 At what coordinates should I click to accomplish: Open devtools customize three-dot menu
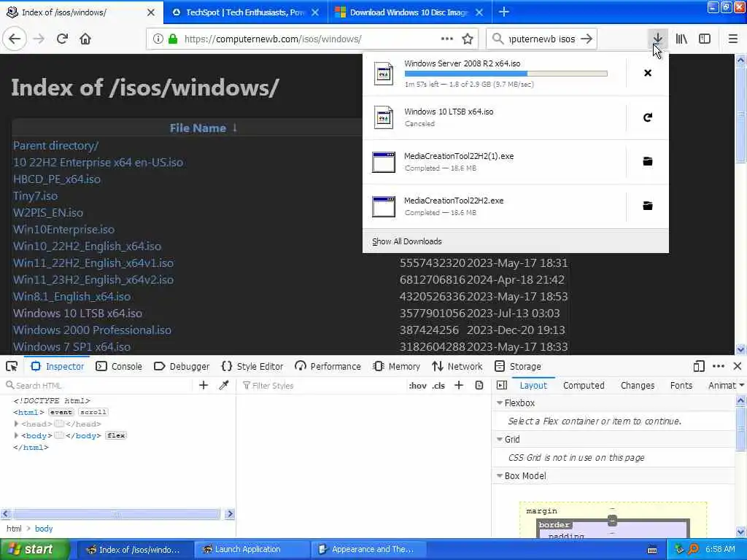pyautogui.click(x=719, y=366)
